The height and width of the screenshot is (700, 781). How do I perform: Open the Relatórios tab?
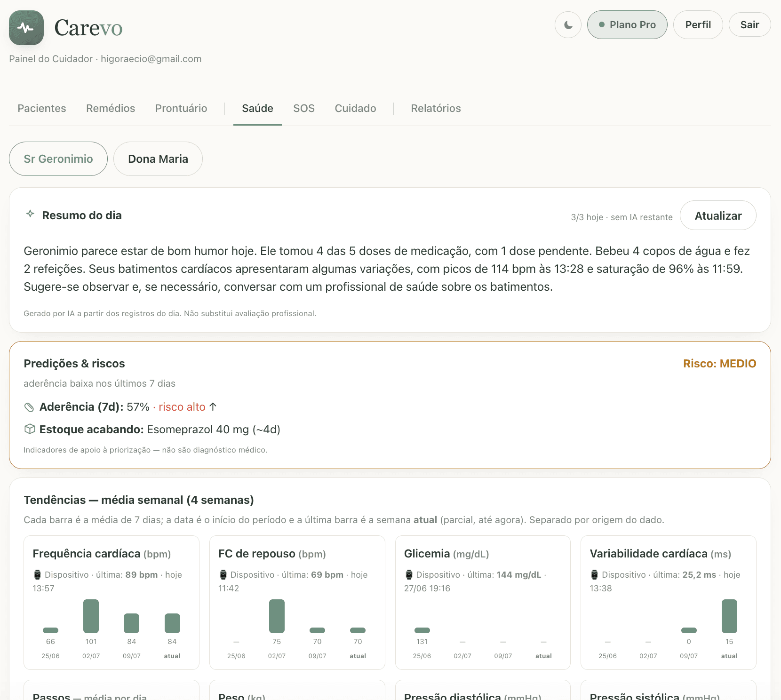[x=436, y=108]
